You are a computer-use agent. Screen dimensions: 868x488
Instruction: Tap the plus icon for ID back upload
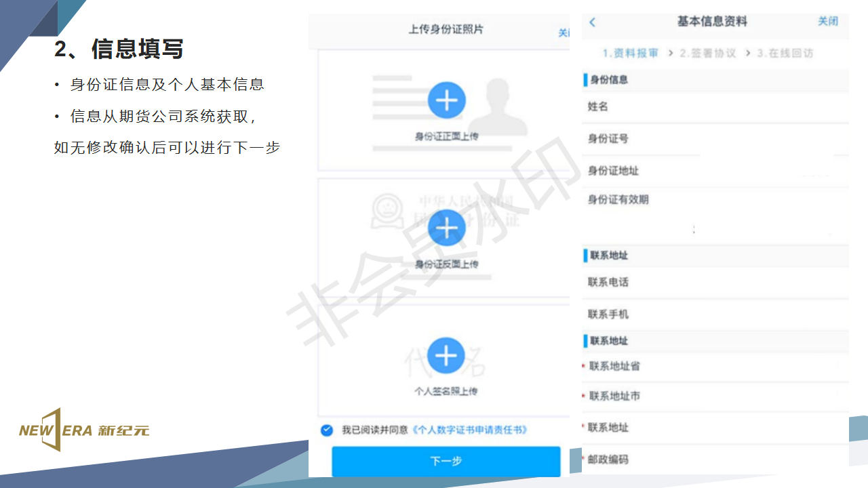coord(446,228)
